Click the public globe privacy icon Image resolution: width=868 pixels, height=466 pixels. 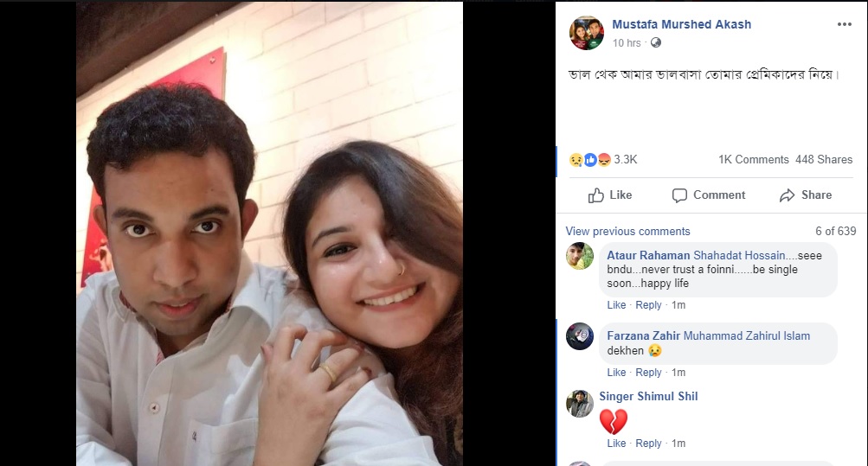click(x=655, y=42)
